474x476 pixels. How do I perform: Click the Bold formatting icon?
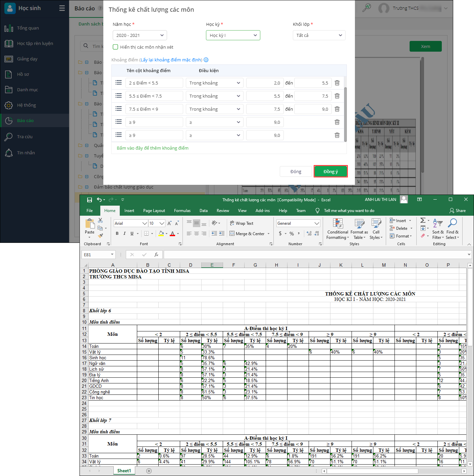click(117, 233)
